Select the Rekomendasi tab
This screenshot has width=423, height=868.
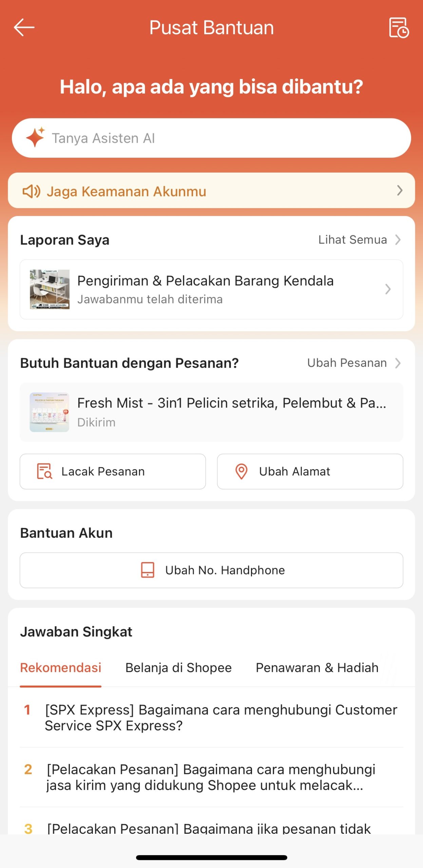coord(61,668)
